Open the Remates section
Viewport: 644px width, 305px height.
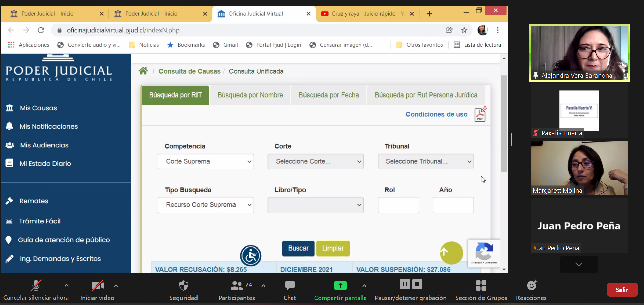(33, 201)
